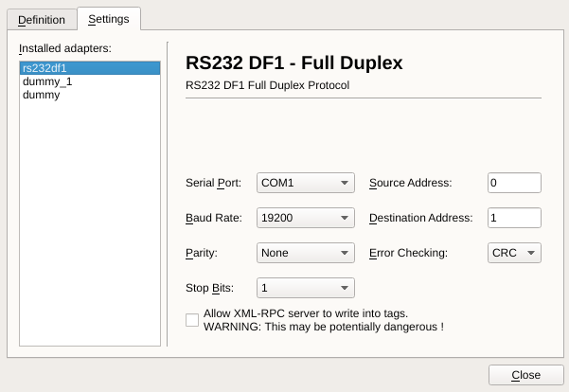The width and height of the screenshot is (569, 392).
Task: Click the Baud Rate label
Action: [213, 218]
